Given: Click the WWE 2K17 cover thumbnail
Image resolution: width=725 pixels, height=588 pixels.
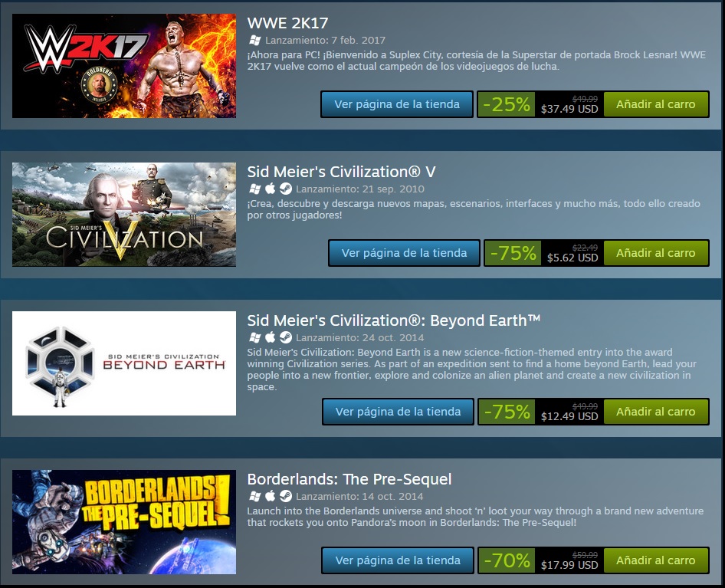Looking at the screenshot, I should [124, 66].
